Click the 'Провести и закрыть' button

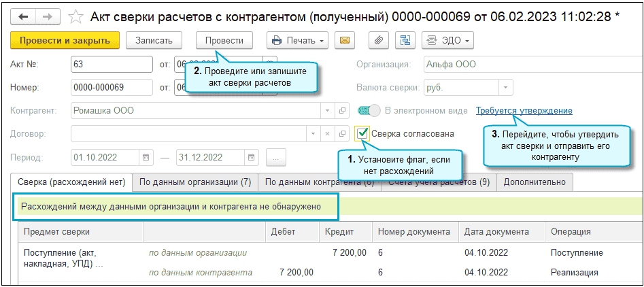[65, 41]
